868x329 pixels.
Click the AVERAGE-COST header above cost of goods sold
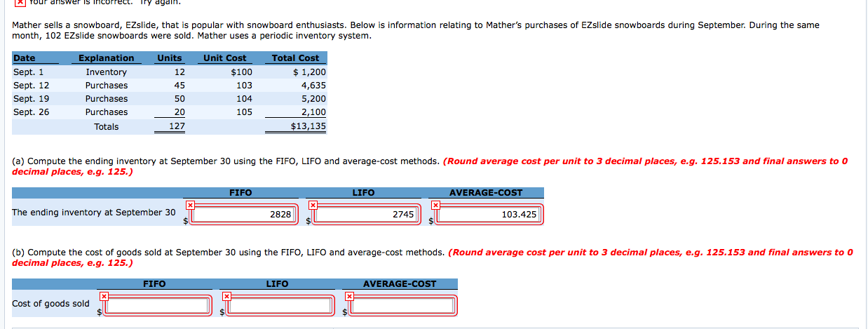(400, 284)
